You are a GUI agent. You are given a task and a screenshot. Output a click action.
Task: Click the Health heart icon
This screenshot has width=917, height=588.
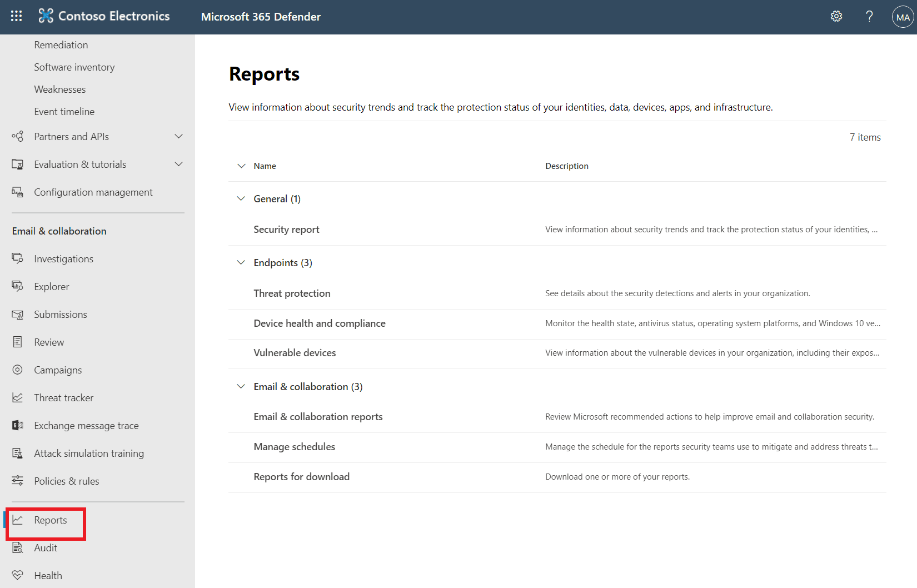(18, 575)
